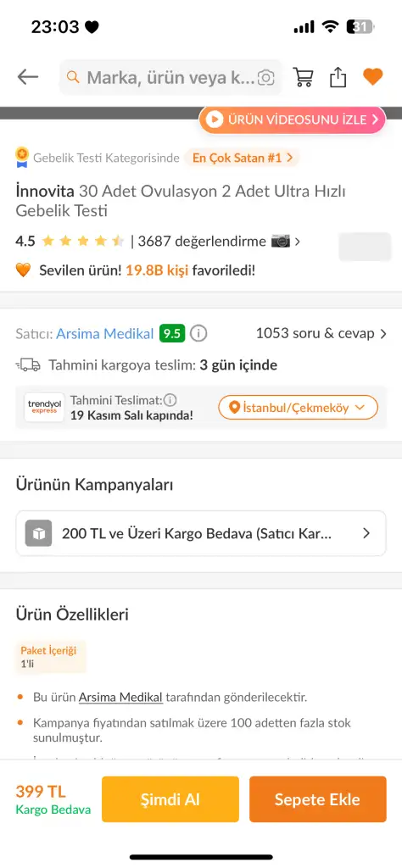Expand 1053 soru & cevap section
The image size is (402, 868).
(321, 333)
